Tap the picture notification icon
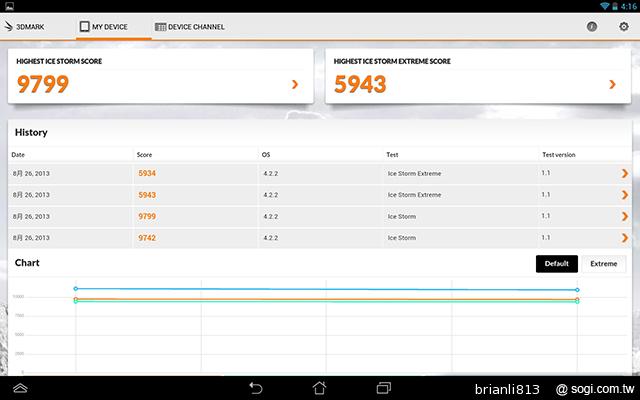The image size is (640, 400). point(9,6)
